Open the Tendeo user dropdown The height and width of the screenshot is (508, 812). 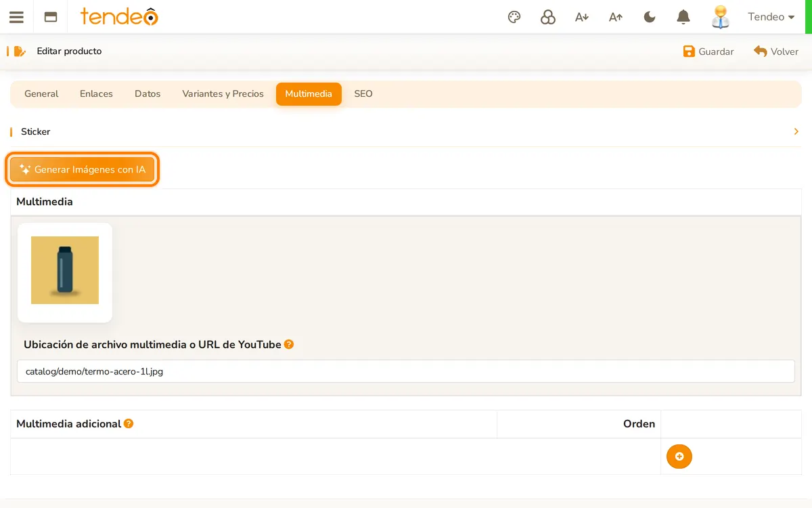pos(771,17)
